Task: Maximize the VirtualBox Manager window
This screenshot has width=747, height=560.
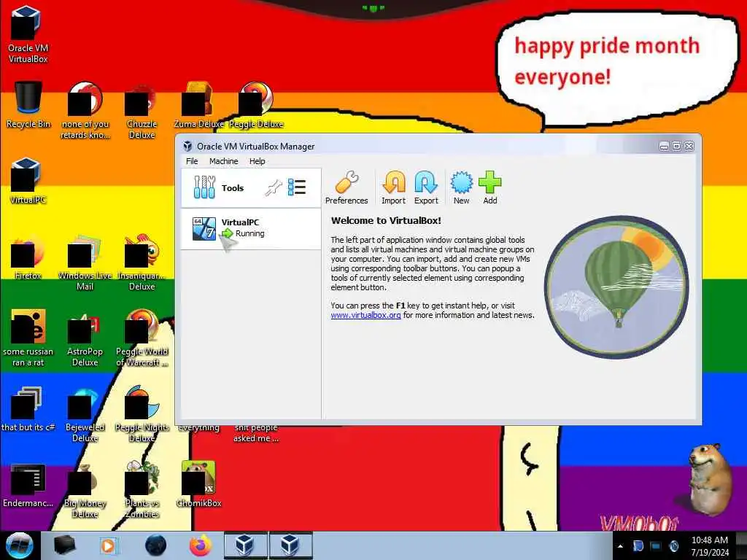Action: 676,146
